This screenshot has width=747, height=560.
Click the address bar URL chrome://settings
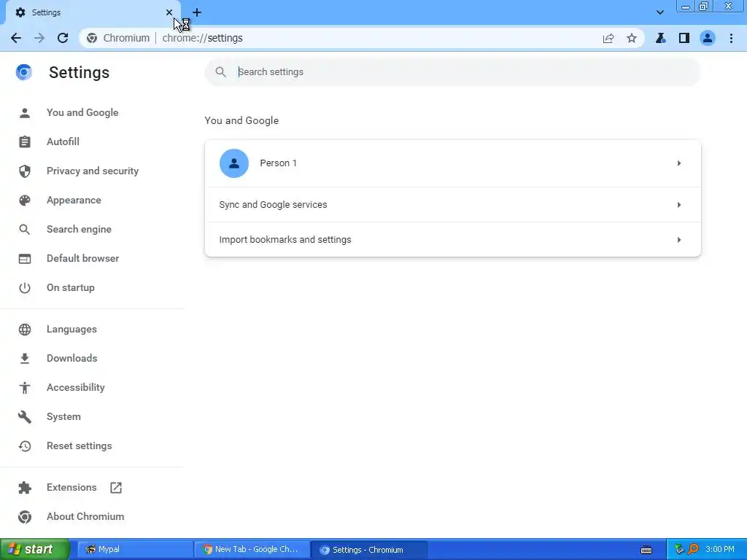203,38
